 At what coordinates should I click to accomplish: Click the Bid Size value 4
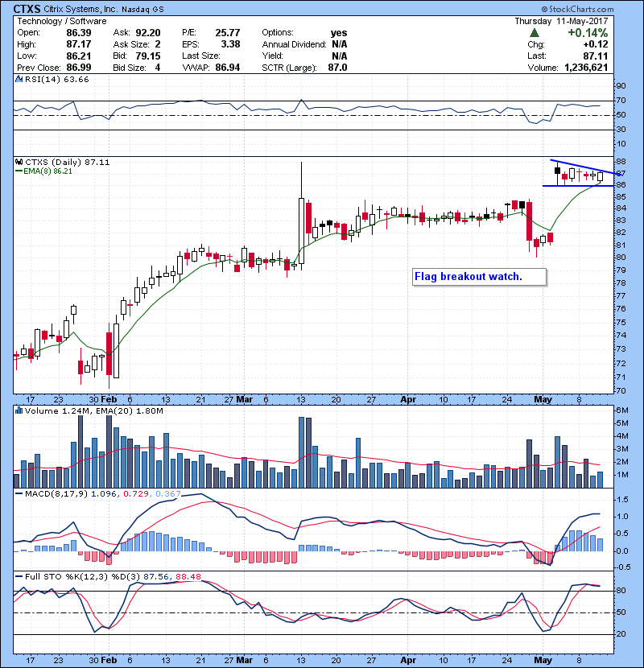[x=158, y=68]
